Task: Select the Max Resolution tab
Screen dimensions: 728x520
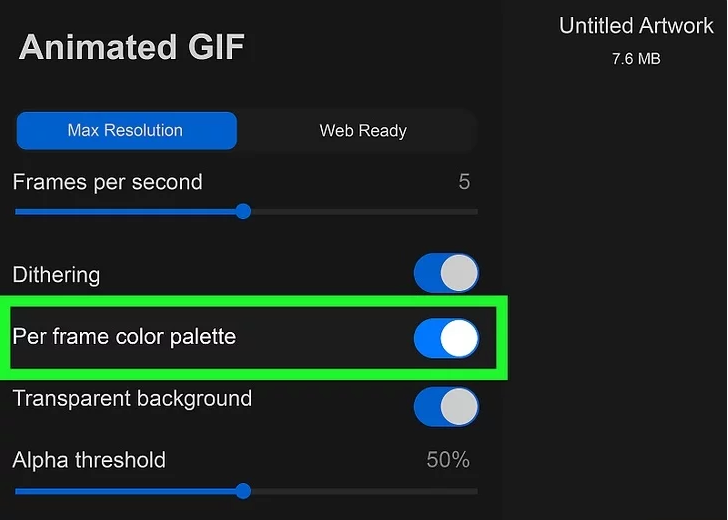Action: (126, 130)
